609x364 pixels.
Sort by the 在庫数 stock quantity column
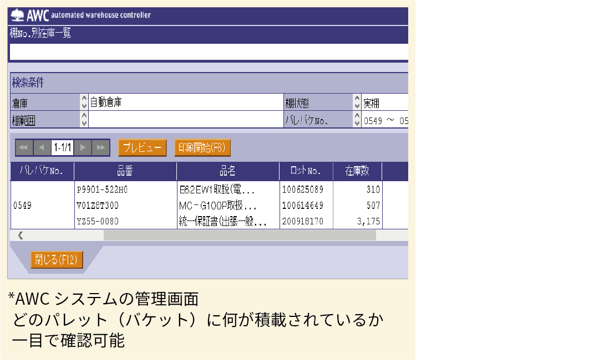pos(357,171)
